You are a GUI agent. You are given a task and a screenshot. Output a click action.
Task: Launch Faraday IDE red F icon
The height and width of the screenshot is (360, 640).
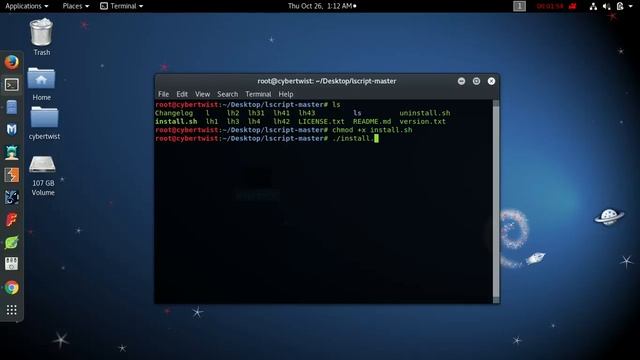tap(11, 220)
